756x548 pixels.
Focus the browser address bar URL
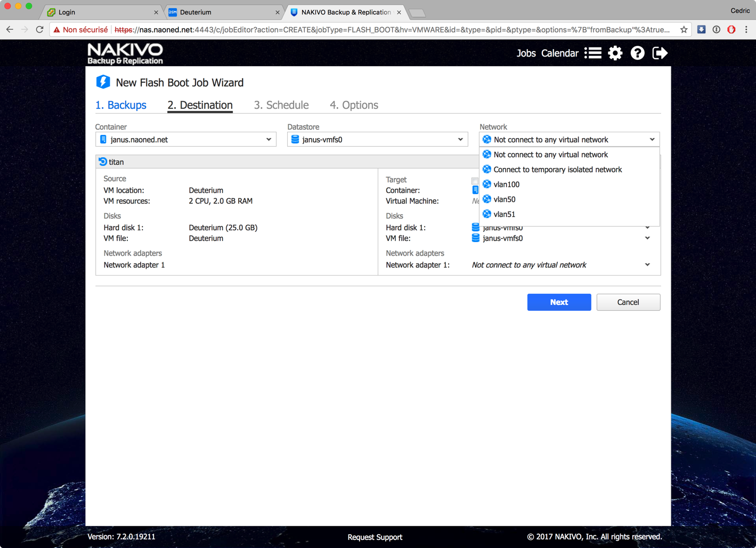tap(392, 30)
